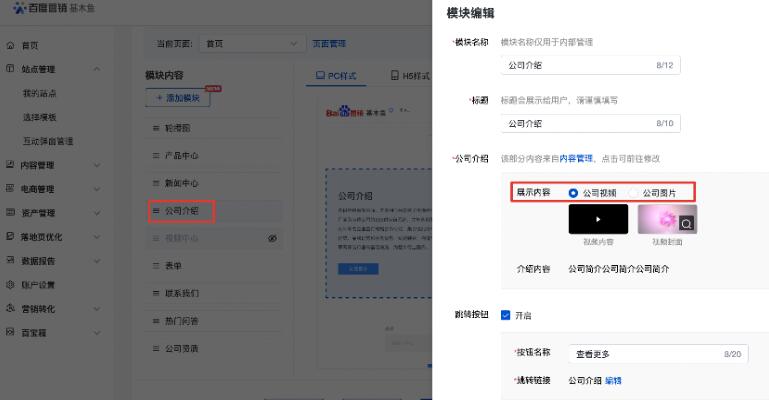
Task: Uncheck the 开启 jump button checkbox
Action: (506, 315)
